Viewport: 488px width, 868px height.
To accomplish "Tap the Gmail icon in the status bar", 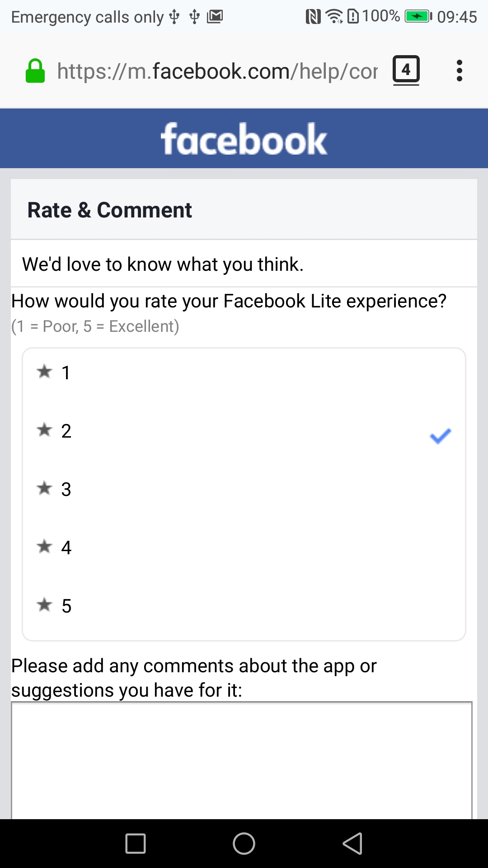I will [215, 16].
